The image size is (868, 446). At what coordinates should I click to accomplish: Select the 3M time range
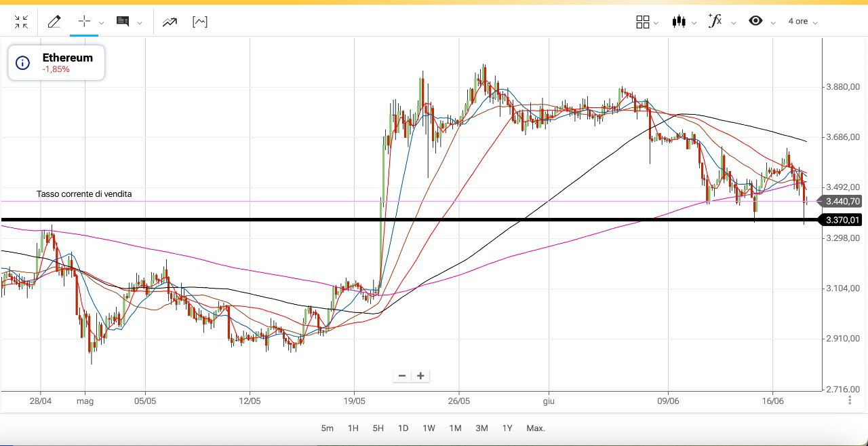click(x=481, y=428)
